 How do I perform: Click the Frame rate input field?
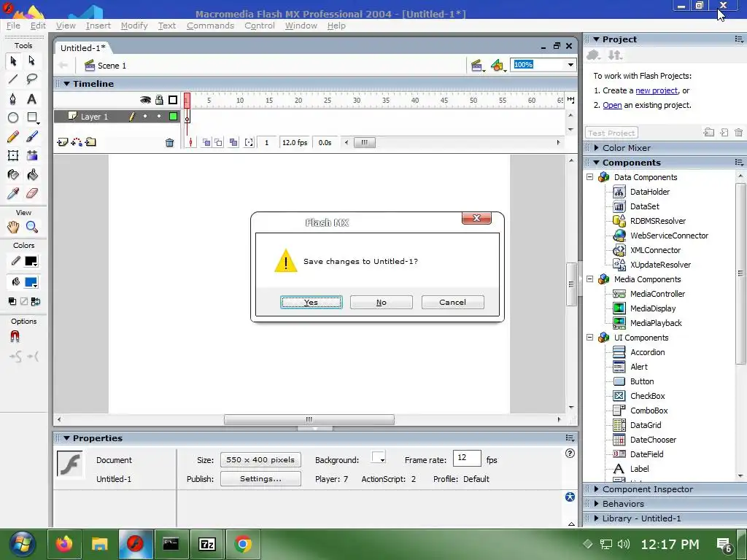(x=467, y=459)
